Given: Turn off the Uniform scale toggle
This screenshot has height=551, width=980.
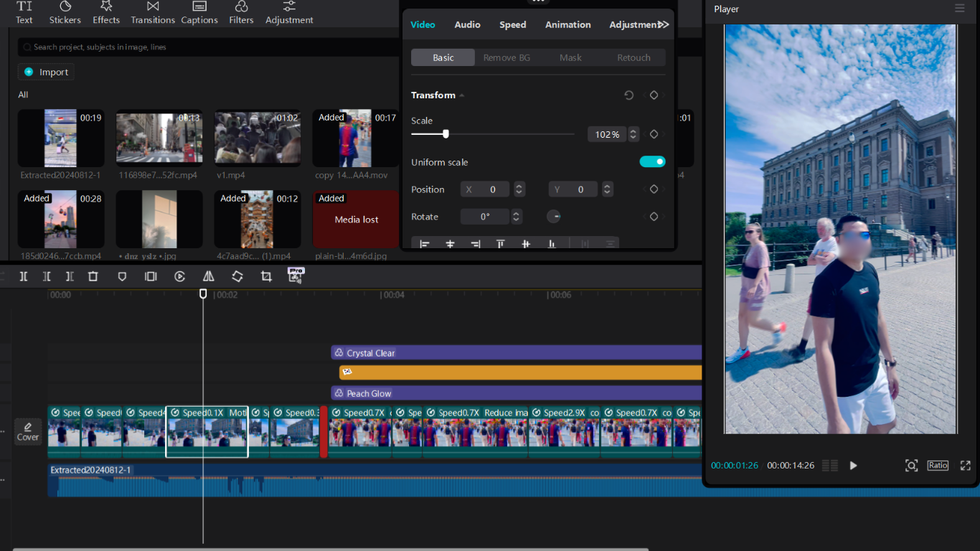Looking at the screenshot, I should [652, 162].
